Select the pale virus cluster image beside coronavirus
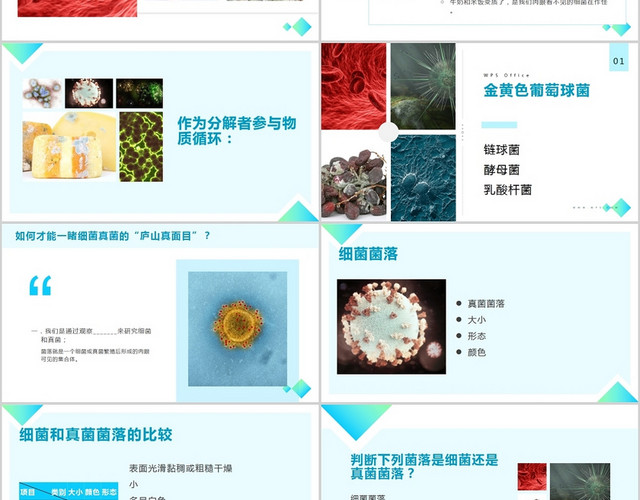This screenshot has height=500, width=640. coord(42,93)
